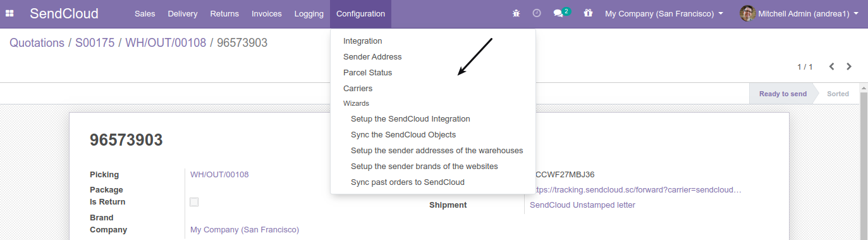Image resolution: width=868 pixels, height=240 pixels.
Task: Open the SendCloud tracking URL link
Action: 635,189
